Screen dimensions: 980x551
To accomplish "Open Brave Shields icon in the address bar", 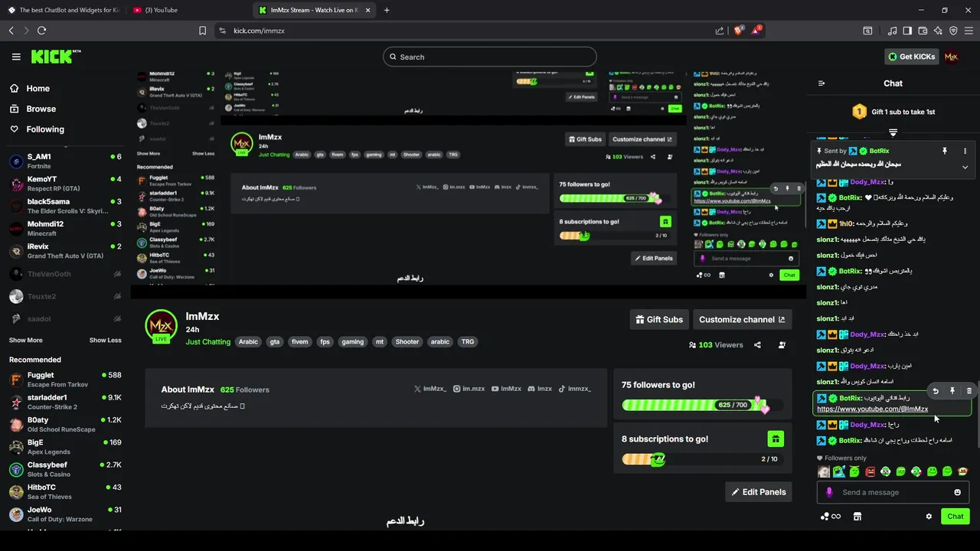I will coord(738,30).
